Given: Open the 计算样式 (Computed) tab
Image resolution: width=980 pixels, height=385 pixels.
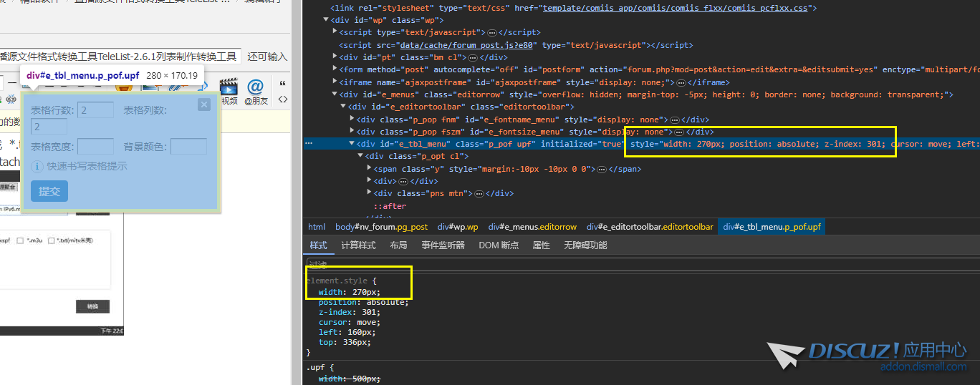Looking at the screenshot, I should coord(358,245).
